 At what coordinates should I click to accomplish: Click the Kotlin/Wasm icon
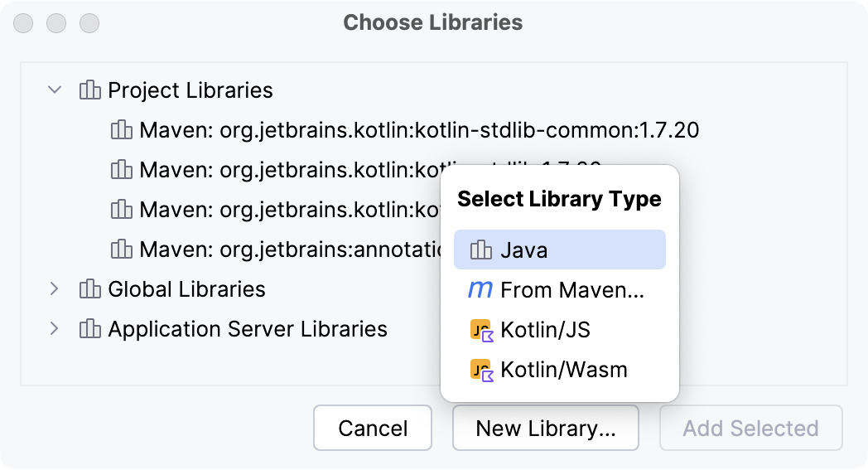(481, 371)
